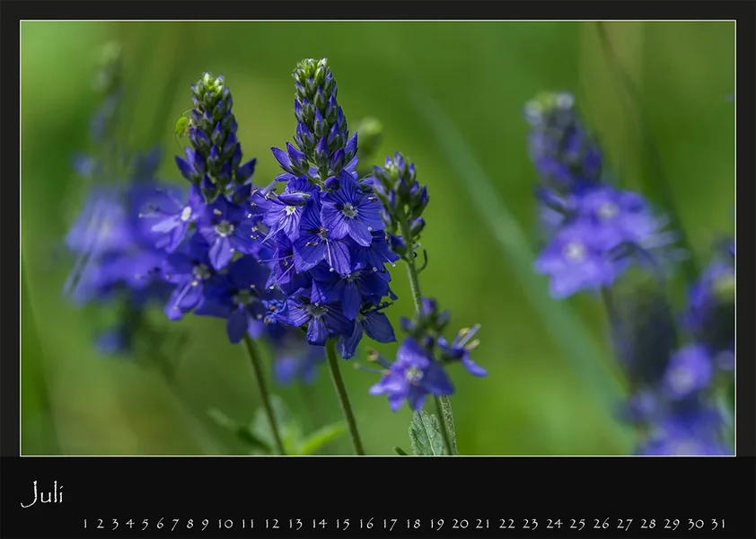Image resolution: width=756 pixels, height=539 pixels.
Task: Select day 28 in the date row
Action: pyautogui.click(x=648, y=524)
